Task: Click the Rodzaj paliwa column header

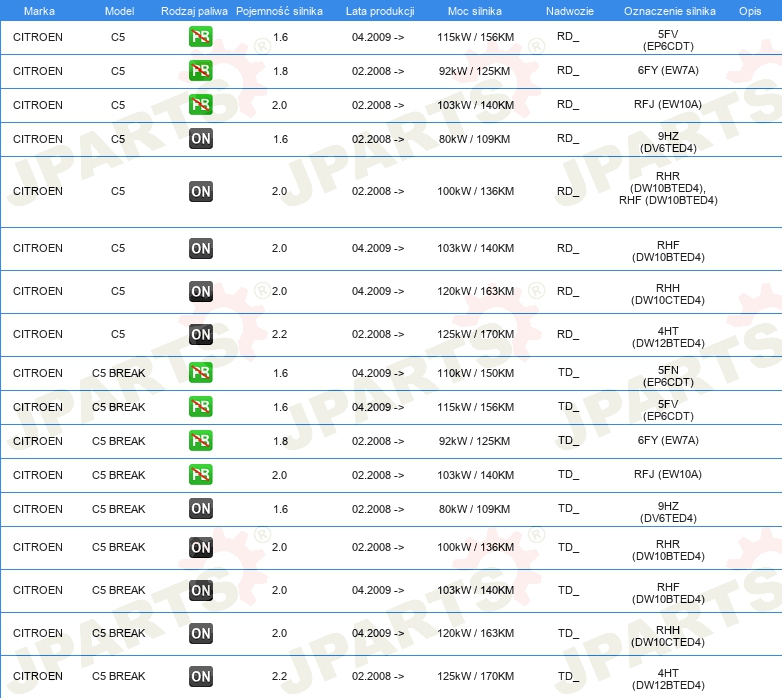Action: point(194,11)
